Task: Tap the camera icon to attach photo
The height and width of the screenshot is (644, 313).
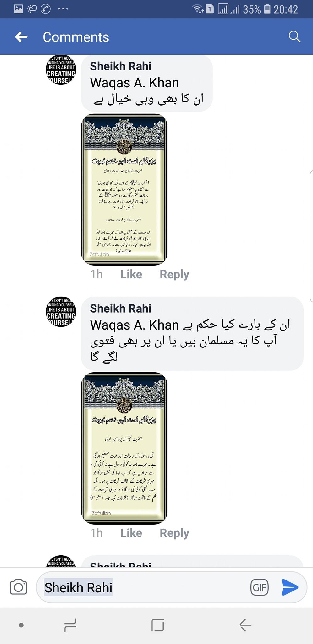Action: (x=18, y=587)
